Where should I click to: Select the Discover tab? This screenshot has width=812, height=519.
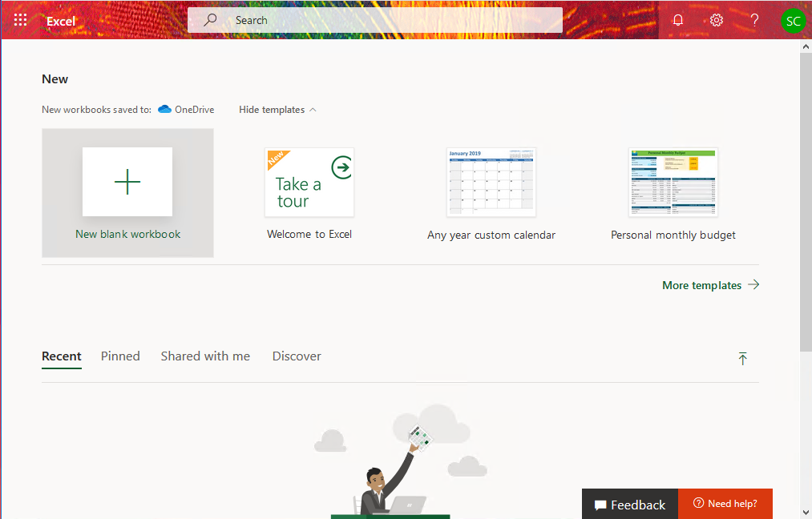(x=297, y=356)
